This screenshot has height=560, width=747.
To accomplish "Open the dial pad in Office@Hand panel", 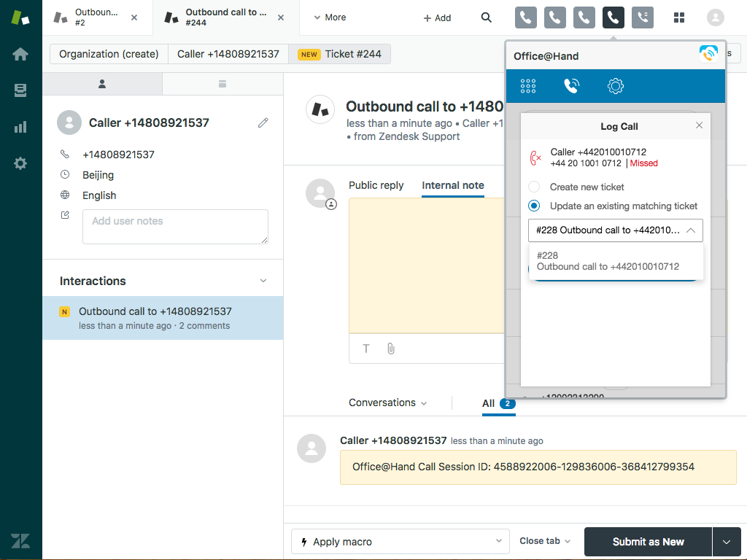I will (x=528, y=85).
